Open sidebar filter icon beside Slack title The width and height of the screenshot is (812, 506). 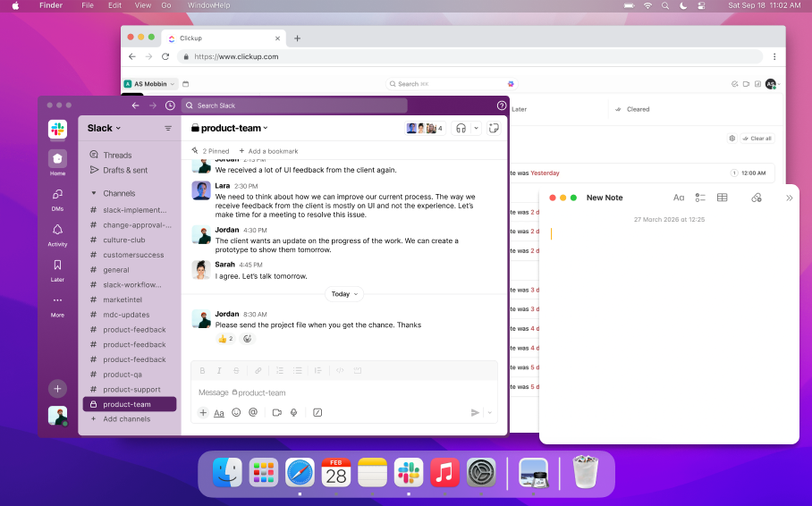(168, 128)
